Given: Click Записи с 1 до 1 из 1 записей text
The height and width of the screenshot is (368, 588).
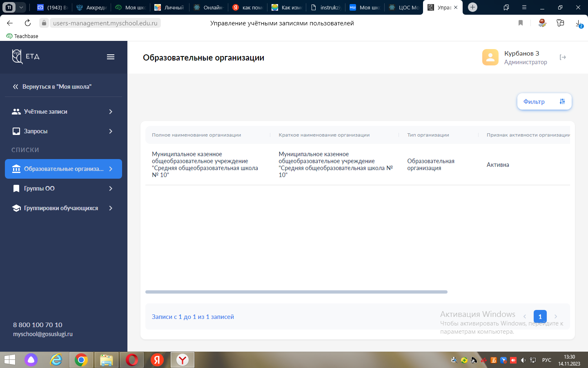Looking at the screenshot, I should click(193, 317).
